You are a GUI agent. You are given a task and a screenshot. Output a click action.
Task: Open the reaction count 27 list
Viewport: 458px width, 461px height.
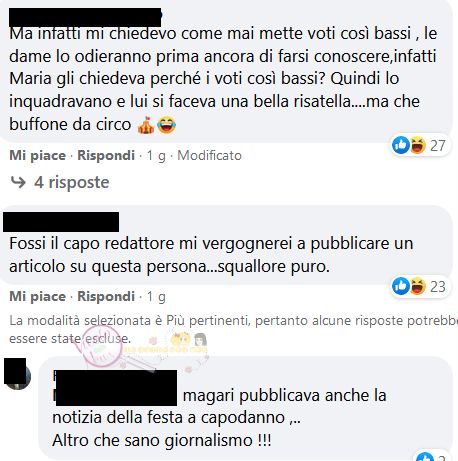tap(438, 146)
